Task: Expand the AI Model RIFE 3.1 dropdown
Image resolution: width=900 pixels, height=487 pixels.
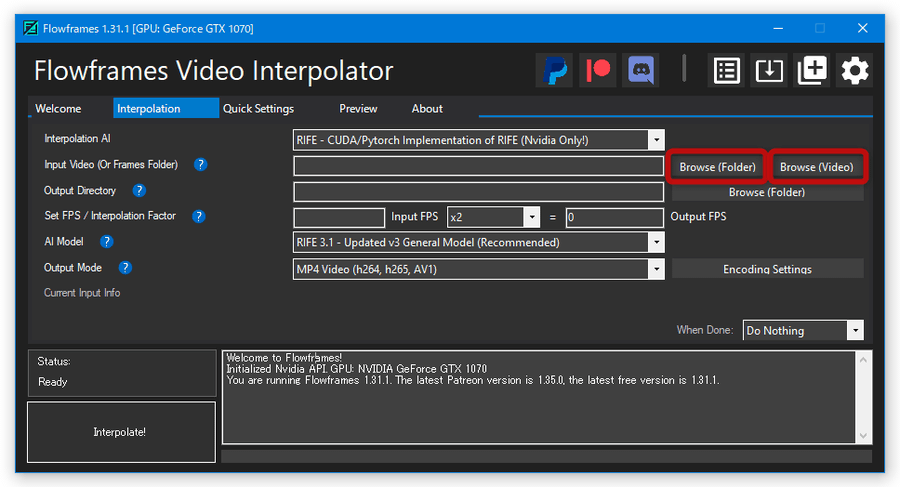Action: [656, 242]
